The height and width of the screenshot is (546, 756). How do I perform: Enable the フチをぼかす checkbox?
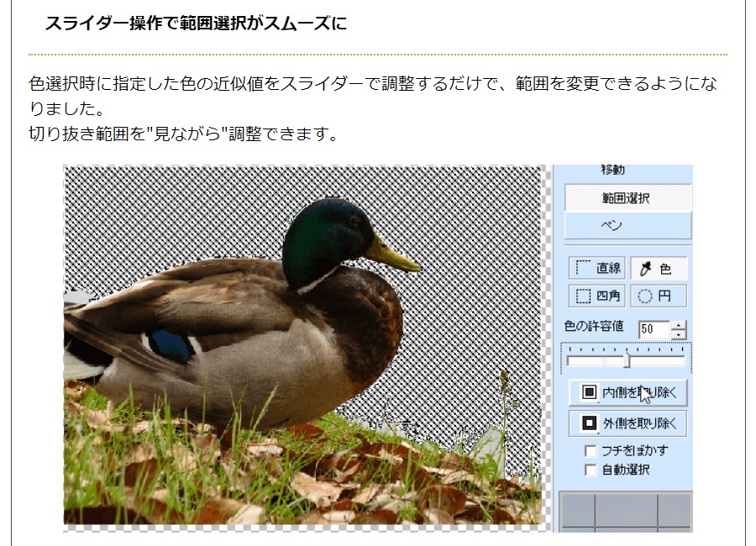(x=591, y=451)
